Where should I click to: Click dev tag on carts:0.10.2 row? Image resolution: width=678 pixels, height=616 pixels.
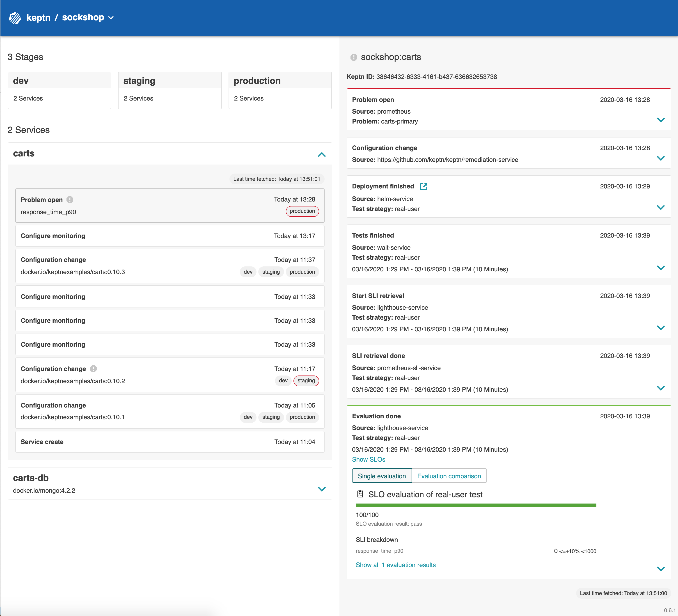click(283, 381)
